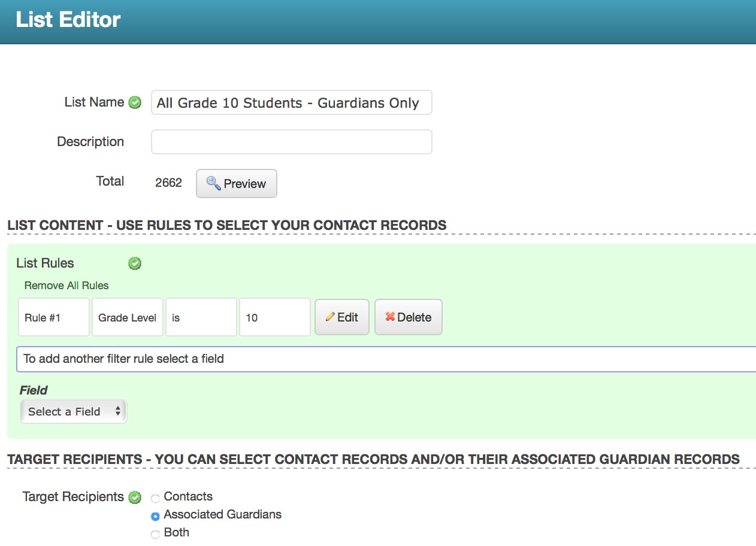The width and height of the screenshot is (756, 546).
Task: Click the up/down arrows on Select a Field
Action: pos(119,411)
